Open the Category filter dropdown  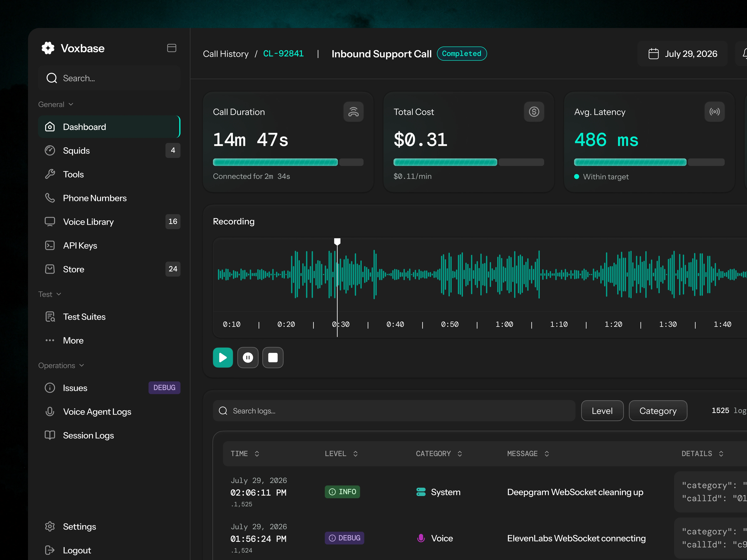658,411
